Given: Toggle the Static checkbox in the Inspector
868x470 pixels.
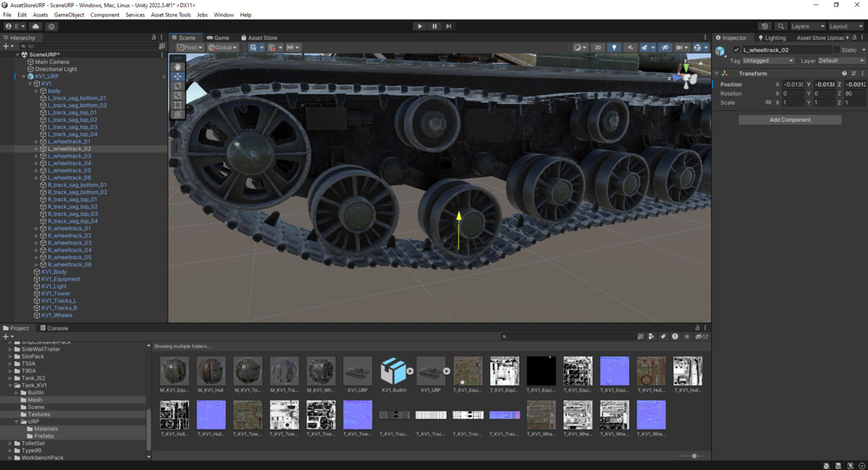Looking at the screenshot, I should pyautogui.click(x=837, y=50).
